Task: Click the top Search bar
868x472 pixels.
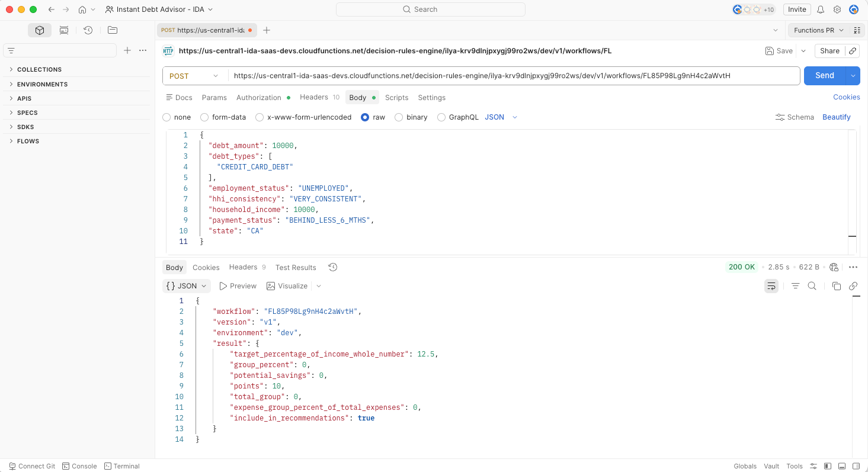Action: click(x=431, y=9)
